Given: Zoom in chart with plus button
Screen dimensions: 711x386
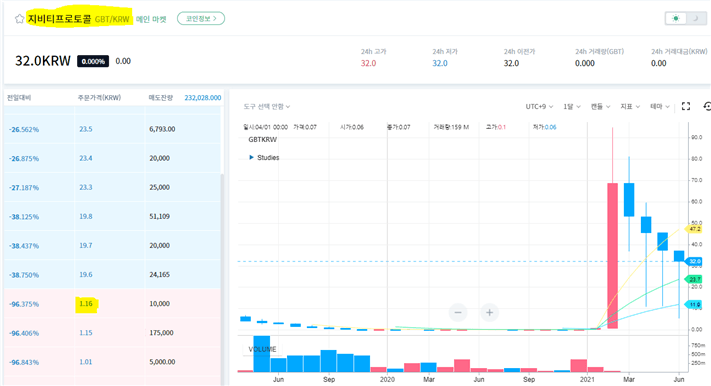Looking at the screenshot, I should (489, 313).
